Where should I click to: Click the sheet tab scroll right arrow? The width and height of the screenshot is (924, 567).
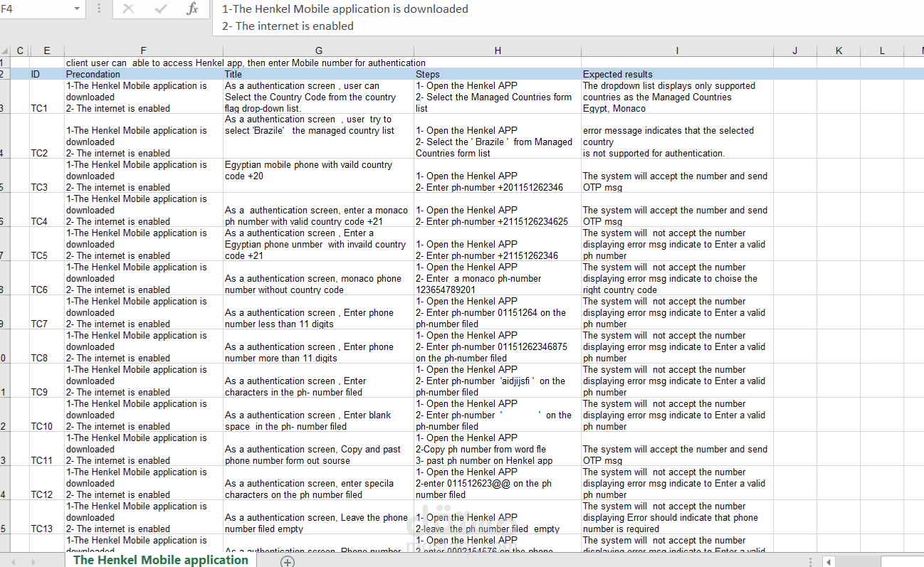pos(33,562)
